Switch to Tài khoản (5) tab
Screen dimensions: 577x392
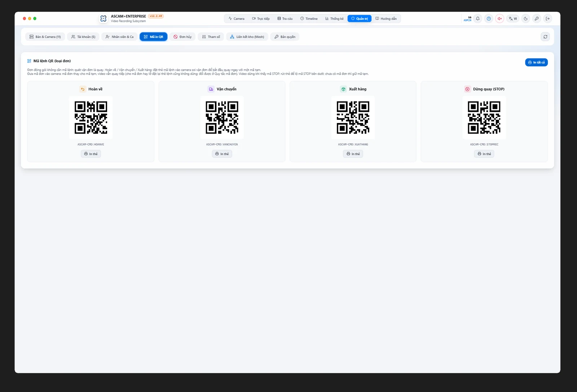point(83,37)
